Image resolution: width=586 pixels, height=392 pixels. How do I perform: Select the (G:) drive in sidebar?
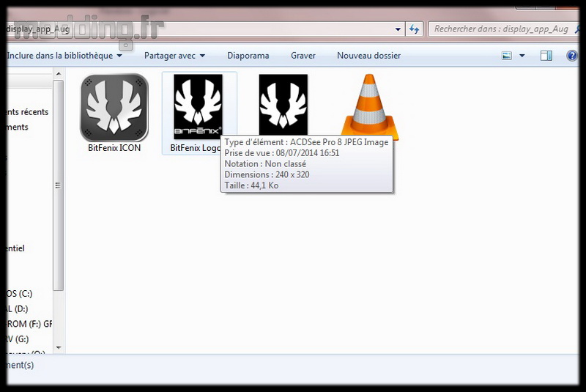(x=18, y=339)
